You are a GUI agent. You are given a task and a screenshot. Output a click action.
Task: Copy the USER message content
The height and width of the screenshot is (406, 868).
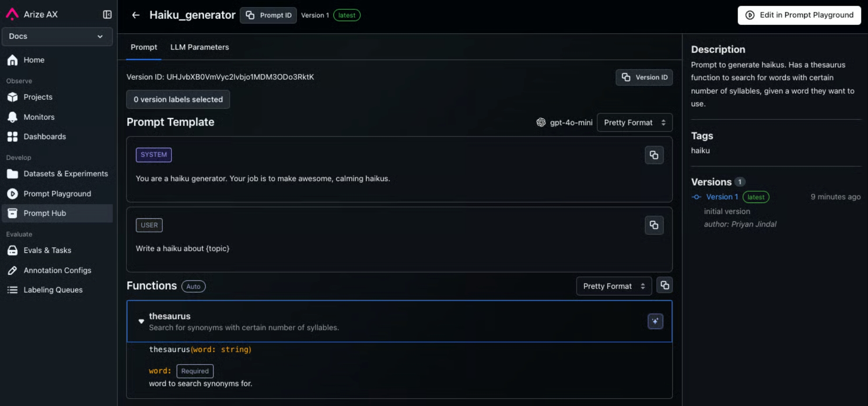(654, 225)
